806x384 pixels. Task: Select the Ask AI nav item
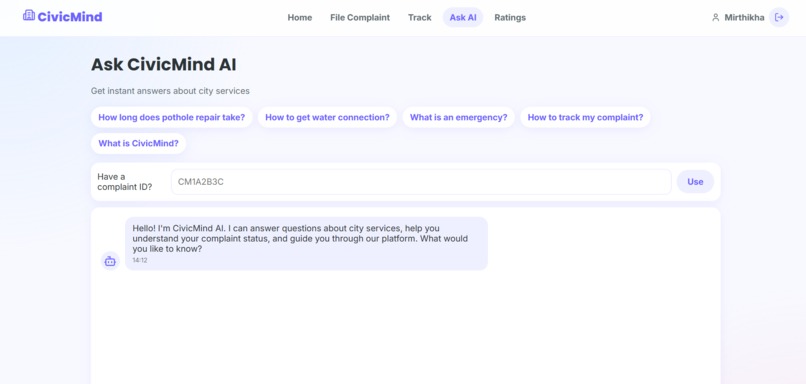[463, 17]
